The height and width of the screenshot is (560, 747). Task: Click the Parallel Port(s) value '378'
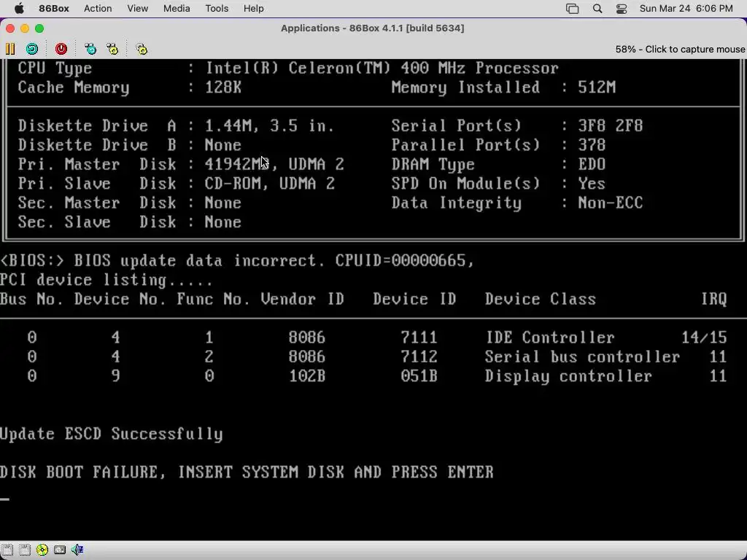(592, 145)
